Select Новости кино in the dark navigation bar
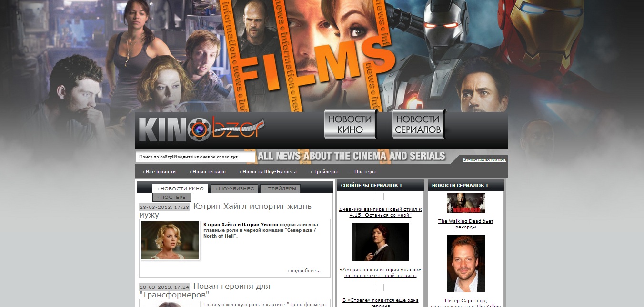This screenshot has height=307, width=644. pos(206,172)
